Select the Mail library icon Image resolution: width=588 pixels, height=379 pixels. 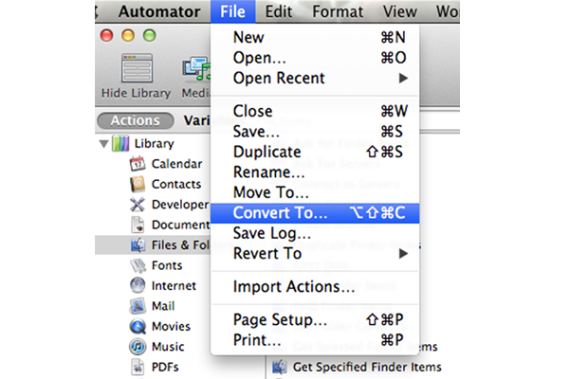pyautogui.click(x=137, y=306)
